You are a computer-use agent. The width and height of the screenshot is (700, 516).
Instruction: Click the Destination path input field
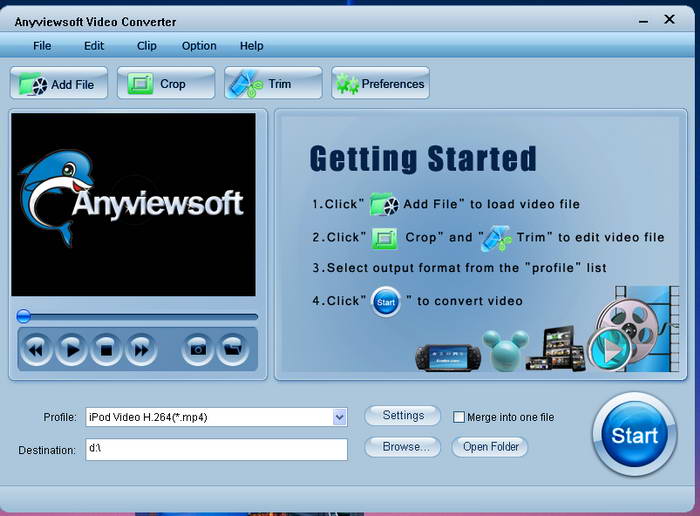pos(215,450)
